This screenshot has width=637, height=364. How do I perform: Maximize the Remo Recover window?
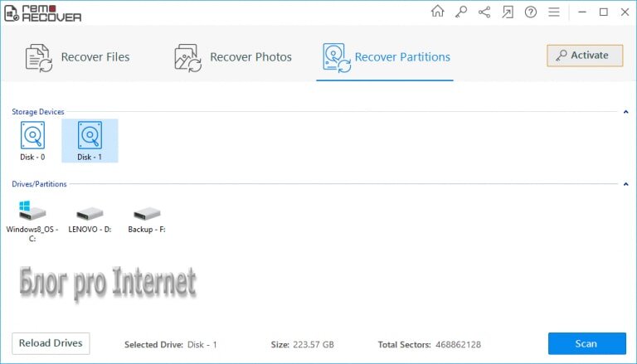[x=604, y=12]
